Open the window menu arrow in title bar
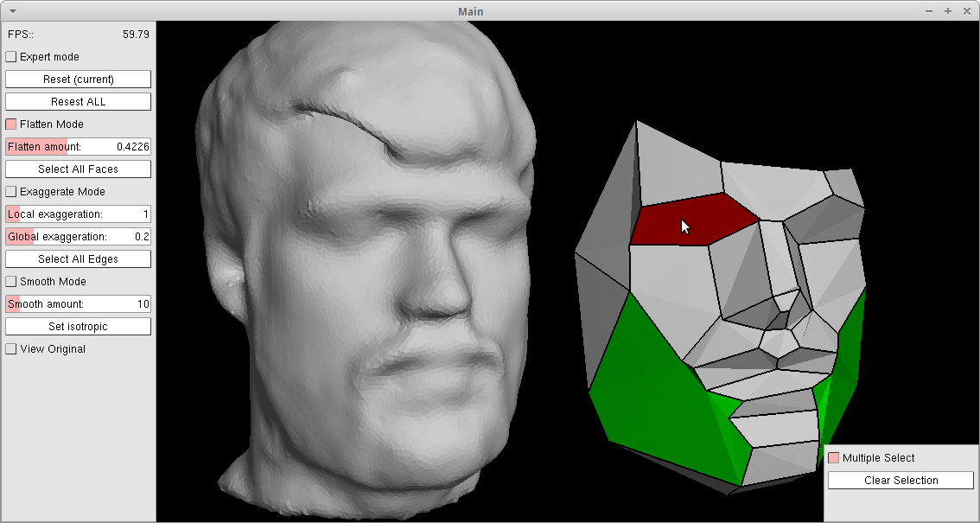This screenshot has height=523, width=980. [x=12, y=11]
